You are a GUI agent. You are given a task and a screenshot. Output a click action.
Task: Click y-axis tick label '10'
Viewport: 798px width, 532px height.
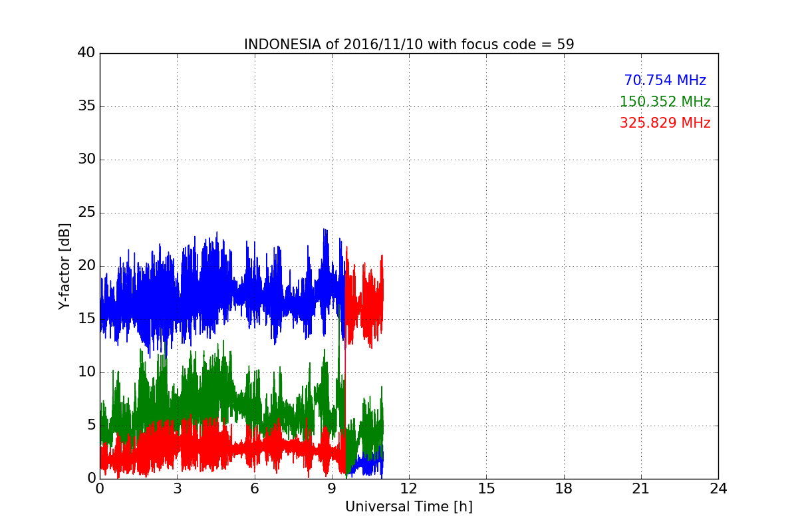(x=86, y=372)
